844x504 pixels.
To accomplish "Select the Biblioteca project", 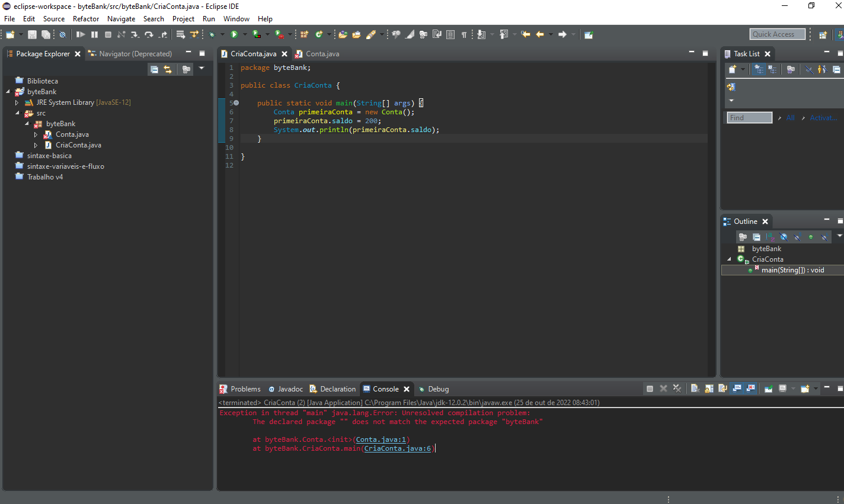I will (42, 81).
